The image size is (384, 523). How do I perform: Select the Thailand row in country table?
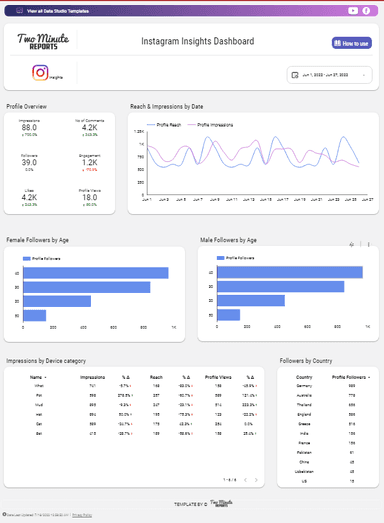(x=328, y=405)
